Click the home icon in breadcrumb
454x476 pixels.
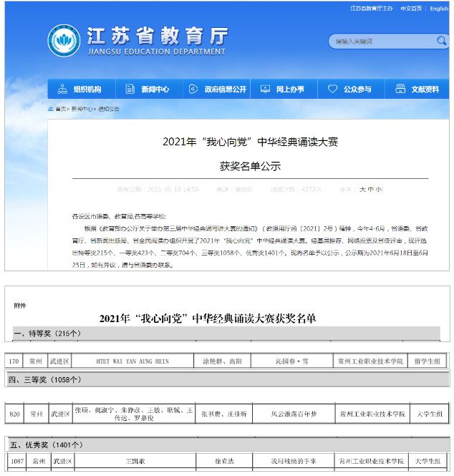point(51,109)
